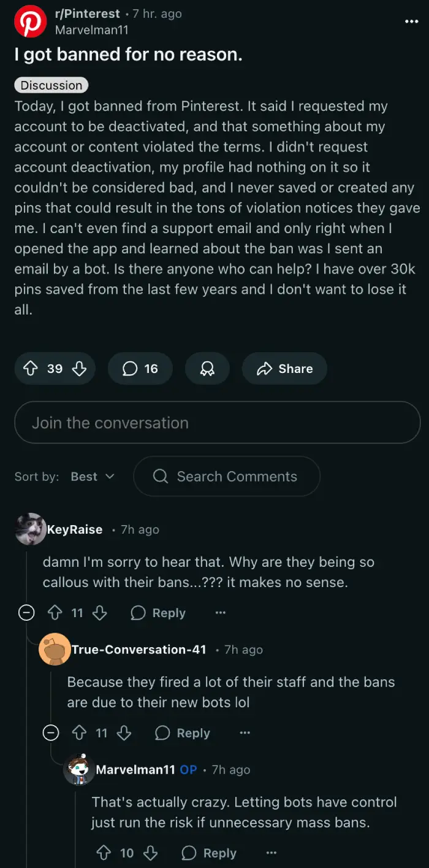Open the Sort by Best dropdown

91,477
